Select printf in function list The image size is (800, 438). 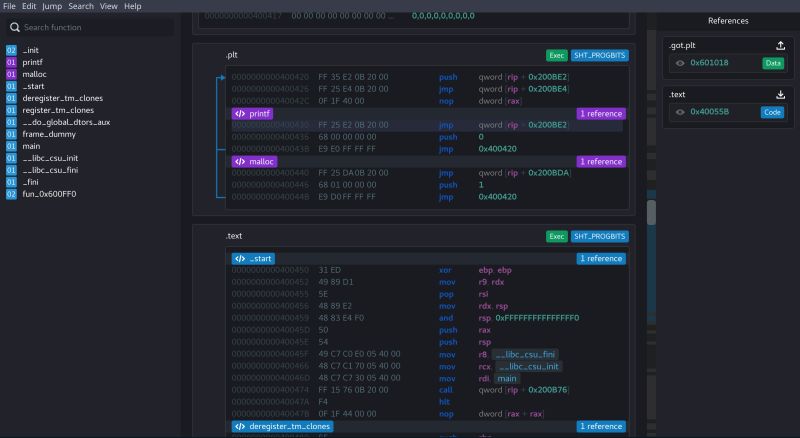(x=32, y=62)
